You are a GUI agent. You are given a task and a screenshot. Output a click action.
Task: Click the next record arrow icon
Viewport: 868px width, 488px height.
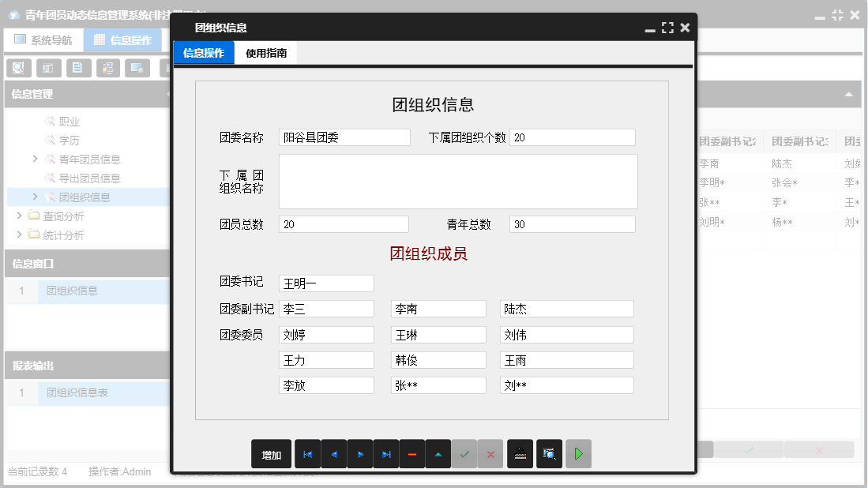point(360,454)
